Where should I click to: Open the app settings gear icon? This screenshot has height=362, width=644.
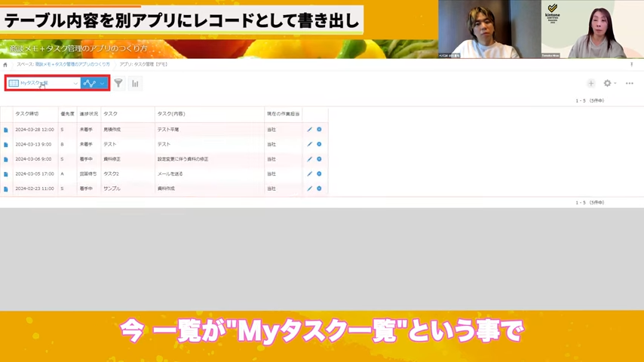(608, 84)
